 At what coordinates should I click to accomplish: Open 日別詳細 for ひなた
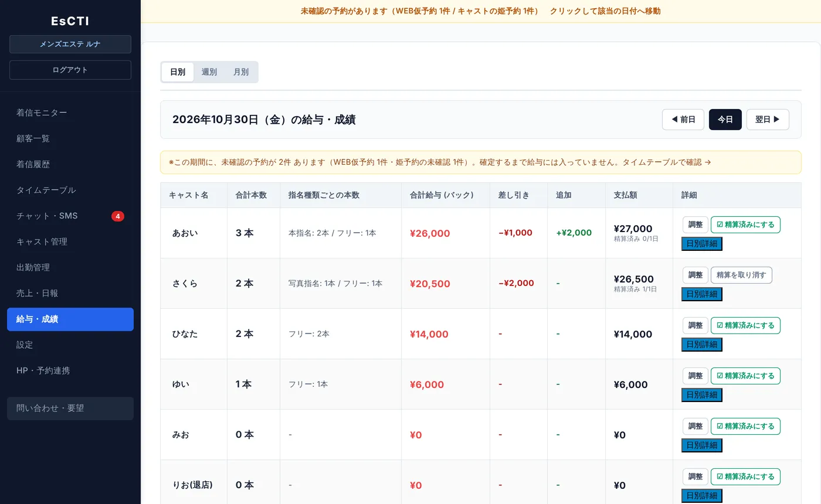click(x=702, y=345)
